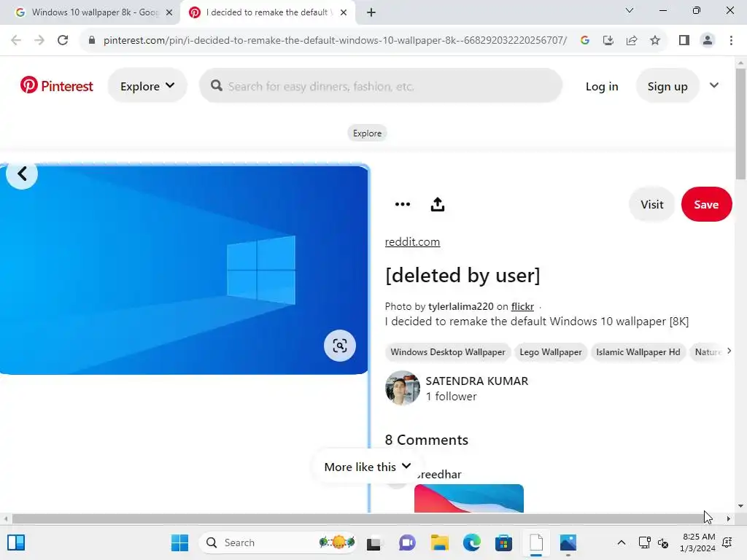The width and height of the screenshot is (747, 560).
Task: Click the pin share upload icon
Action: (438, 204)
